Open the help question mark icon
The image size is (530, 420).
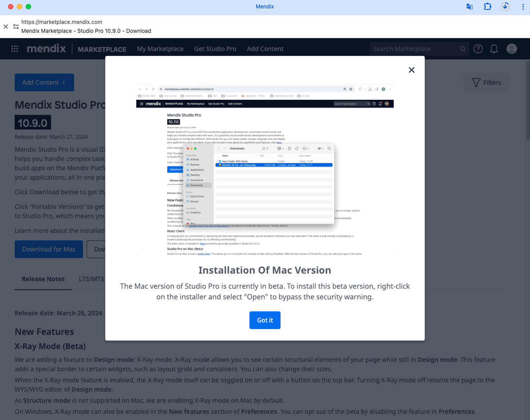click(x=478, y=49)
